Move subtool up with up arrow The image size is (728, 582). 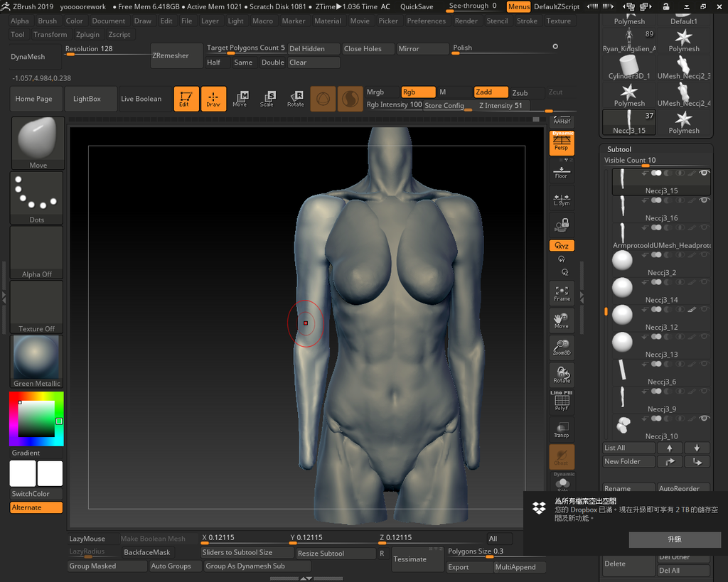(670, 448)
